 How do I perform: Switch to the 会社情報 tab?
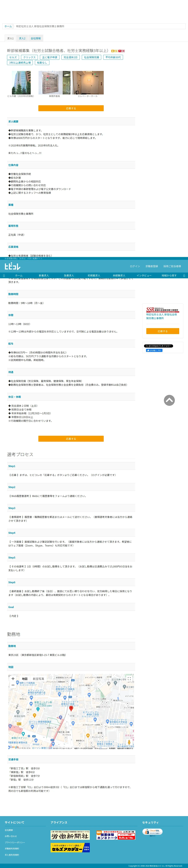pos(36,38)
